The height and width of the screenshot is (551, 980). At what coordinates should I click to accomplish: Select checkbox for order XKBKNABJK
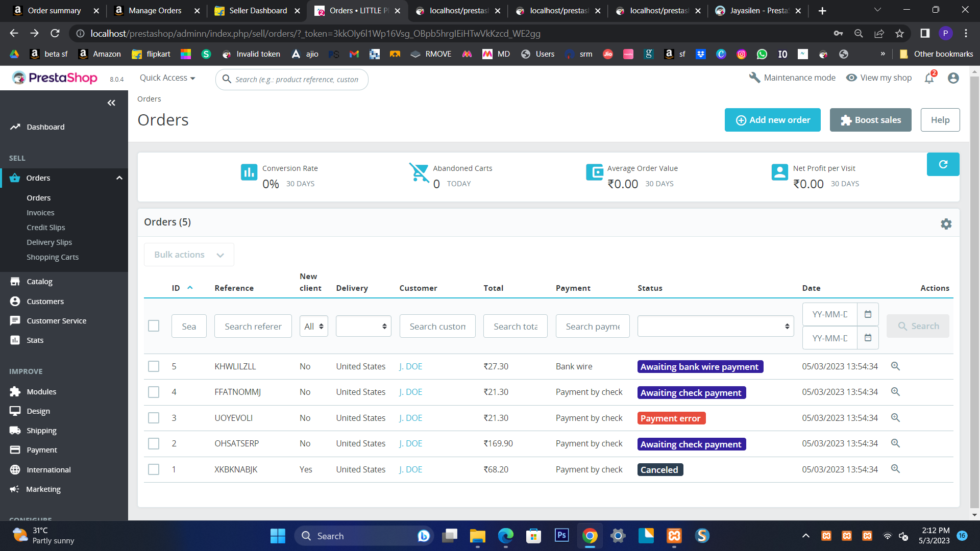pyautogui.click(x=154, y=469)
